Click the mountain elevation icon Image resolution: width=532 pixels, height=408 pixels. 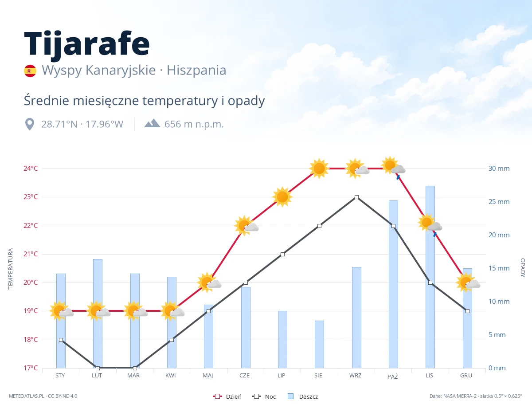(152, 123)
